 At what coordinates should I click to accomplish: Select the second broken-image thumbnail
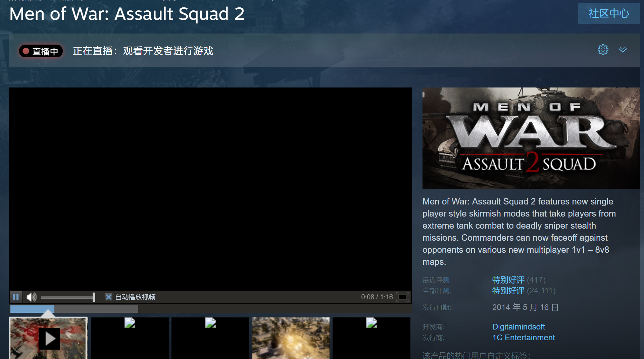coord(130,338)
